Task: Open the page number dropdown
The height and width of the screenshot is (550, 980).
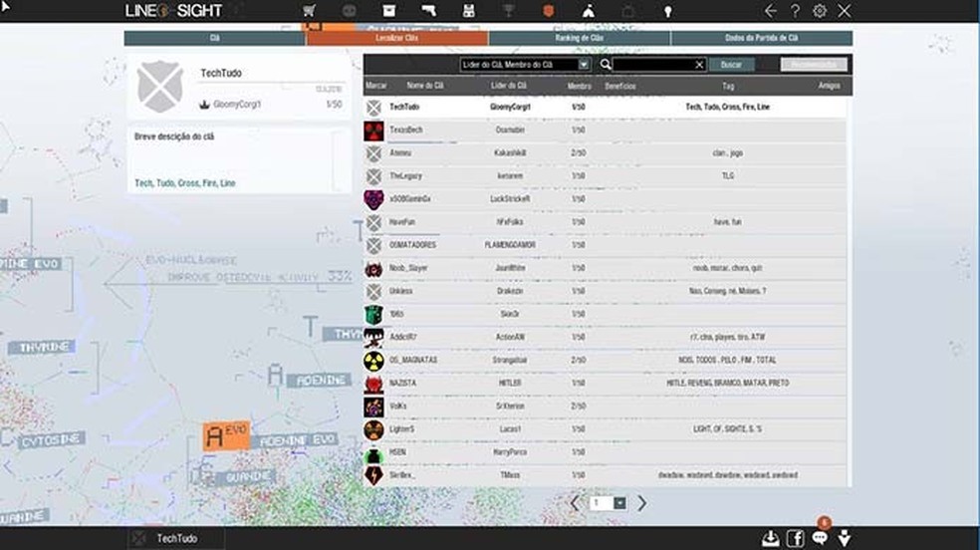Action: coord(619,503)
